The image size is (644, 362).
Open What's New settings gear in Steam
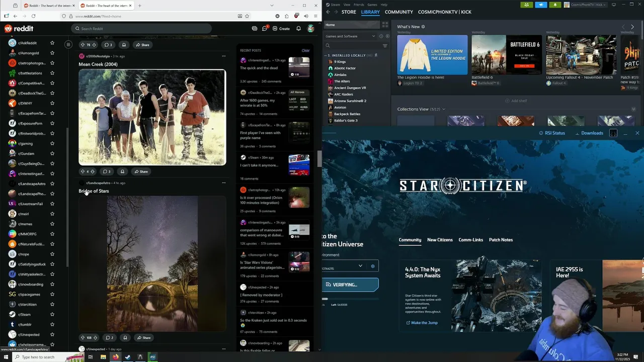pyautogui.click(x=423, y=27)
